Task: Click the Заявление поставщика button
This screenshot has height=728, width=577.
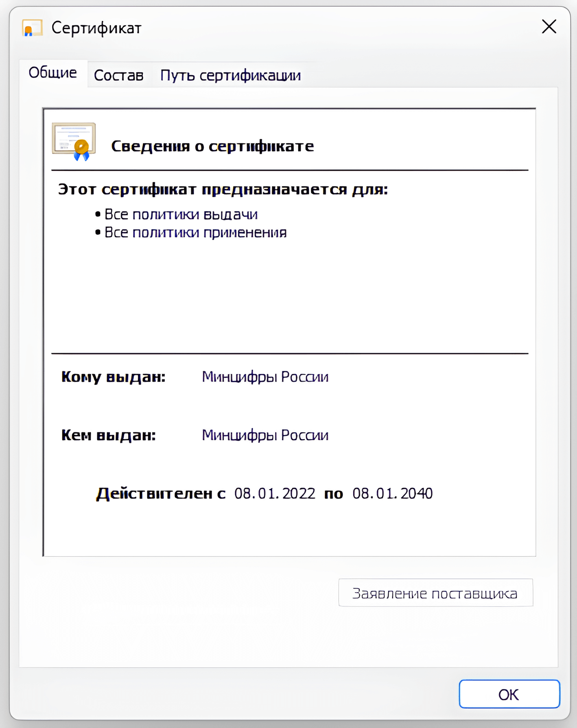Action: click(435, 593)
